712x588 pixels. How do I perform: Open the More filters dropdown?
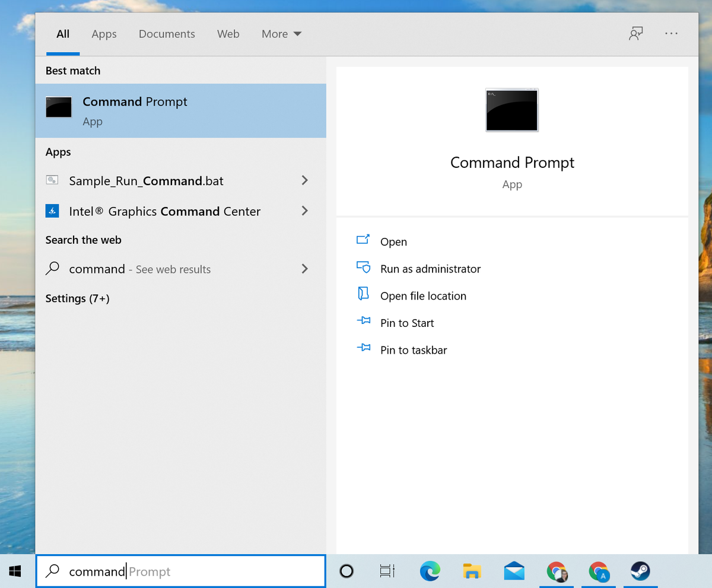281,34
